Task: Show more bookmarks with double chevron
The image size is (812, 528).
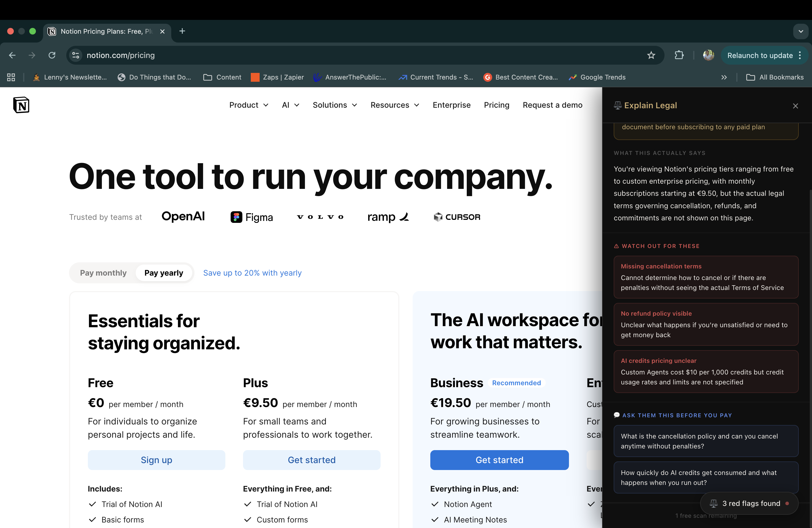Action: coord(724,77)
